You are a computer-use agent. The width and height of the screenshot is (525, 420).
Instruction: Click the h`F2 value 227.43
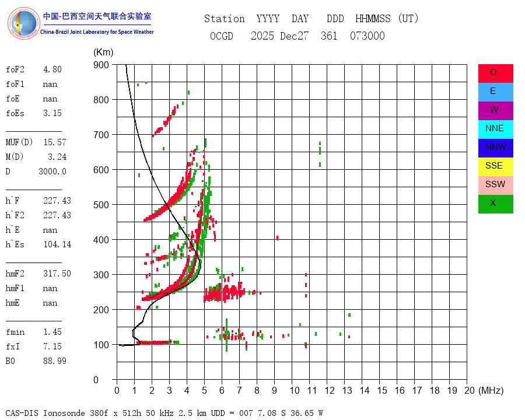(57, 215)
